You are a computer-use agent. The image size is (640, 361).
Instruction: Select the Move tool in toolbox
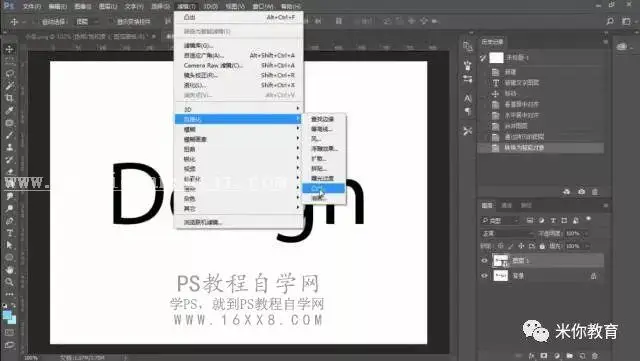click(x=9, y=49)
